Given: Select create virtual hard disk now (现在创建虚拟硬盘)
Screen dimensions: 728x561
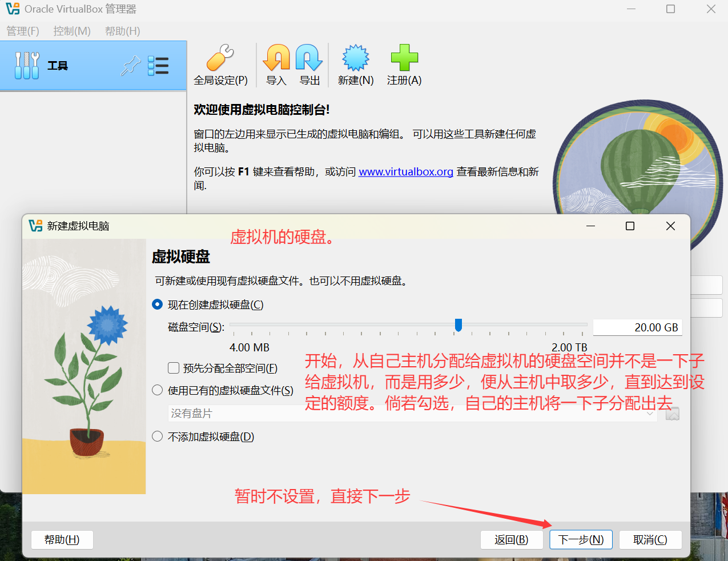Looking at the screenshot, I should click(x=208, y=304).
